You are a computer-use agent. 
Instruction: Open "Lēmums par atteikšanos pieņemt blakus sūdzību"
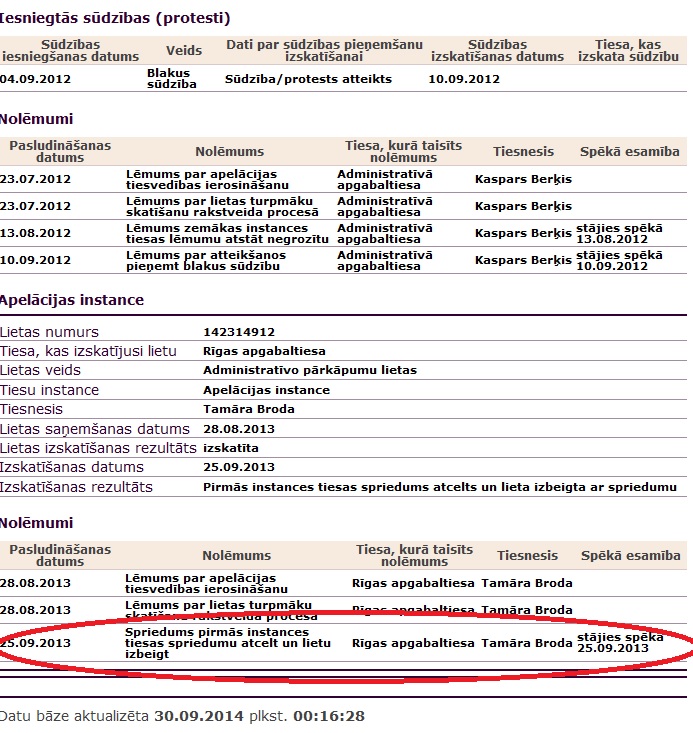tap(205, 260)
